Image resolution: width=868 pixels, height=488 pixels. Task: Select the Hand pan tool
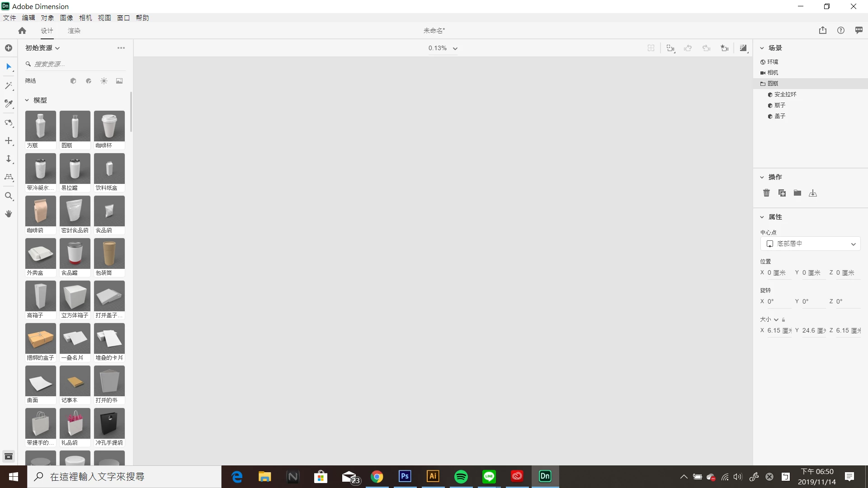tap(9, 214)
